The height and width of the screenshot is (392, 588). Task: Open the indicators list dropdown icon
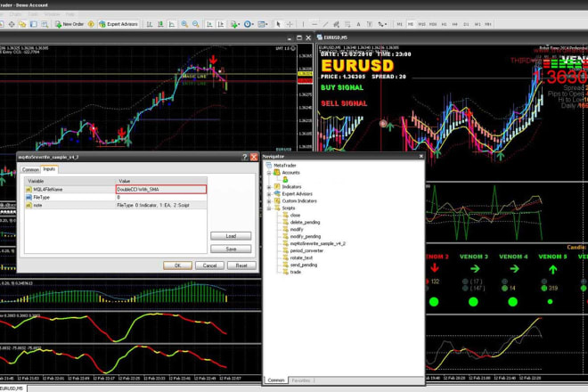point(235,24)
